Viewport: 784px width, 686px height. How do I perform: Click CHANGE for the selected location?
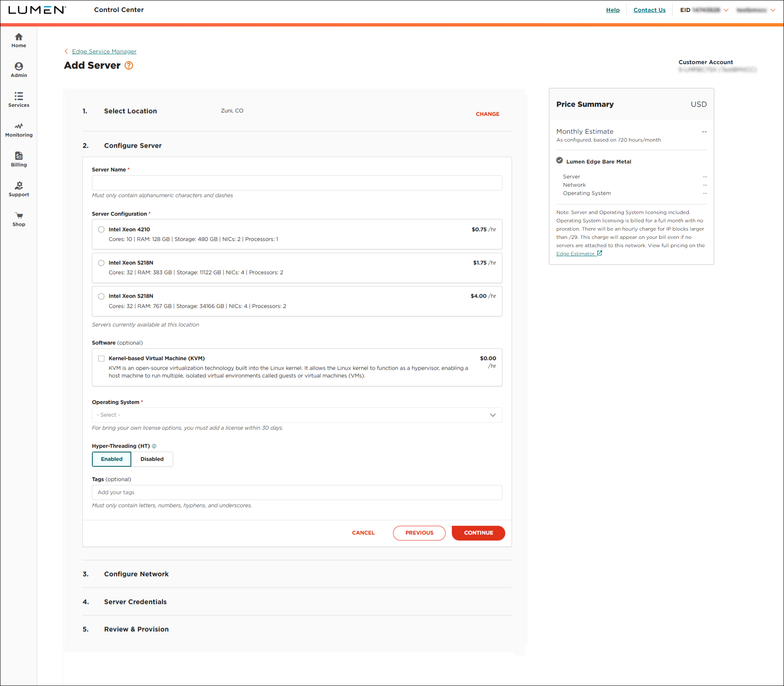click(487, 114)
